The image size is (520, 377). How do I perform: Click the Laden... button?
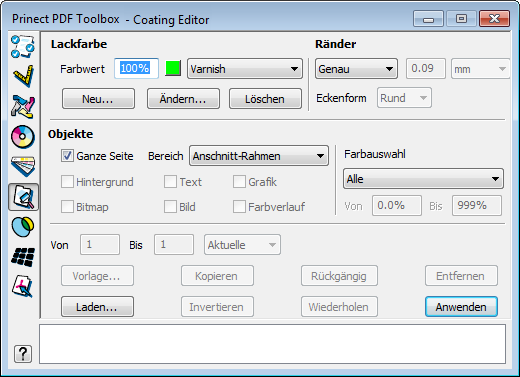tap(97, 307)
